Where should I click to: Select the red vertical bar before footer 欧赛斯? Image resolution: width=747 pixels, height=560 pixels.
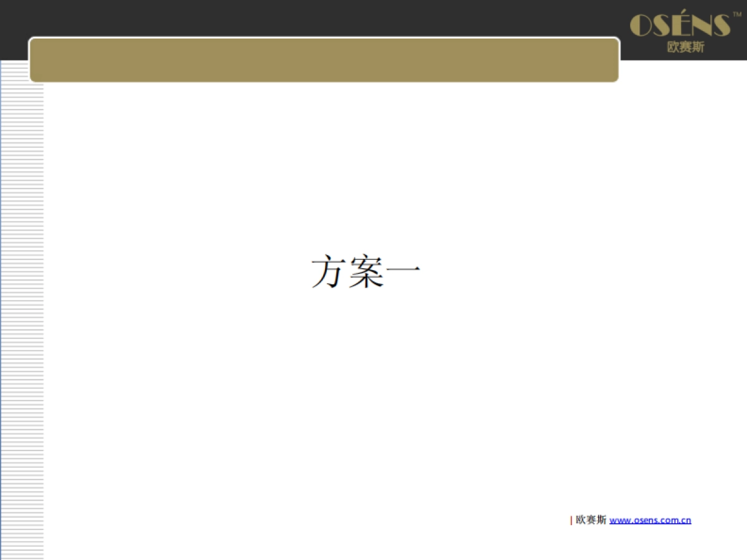pos(571,519)
